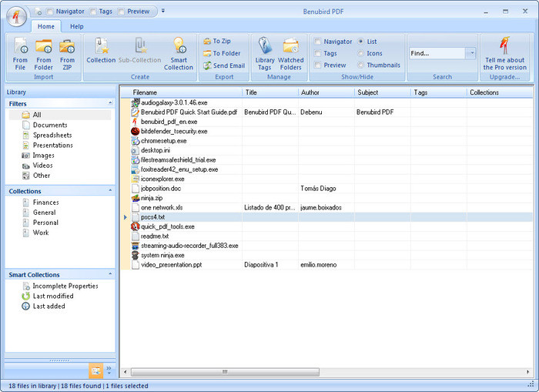Open the Find dropdown arrow
539x392 pixels.
tap(471, 53)
